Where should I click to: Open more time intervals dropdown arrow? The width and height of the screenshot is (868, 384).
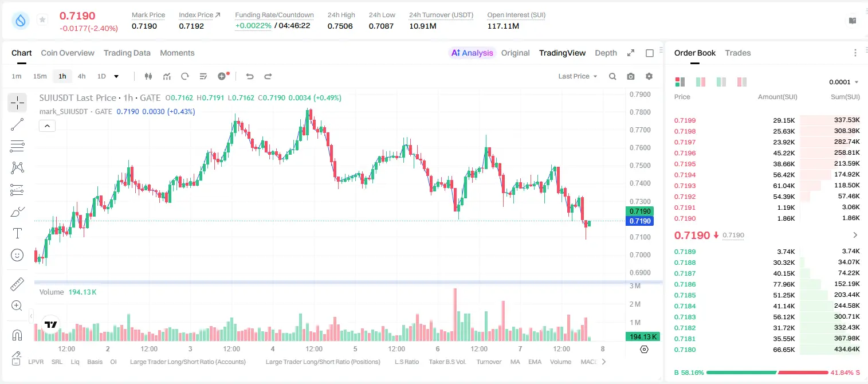tap(116, 76)
